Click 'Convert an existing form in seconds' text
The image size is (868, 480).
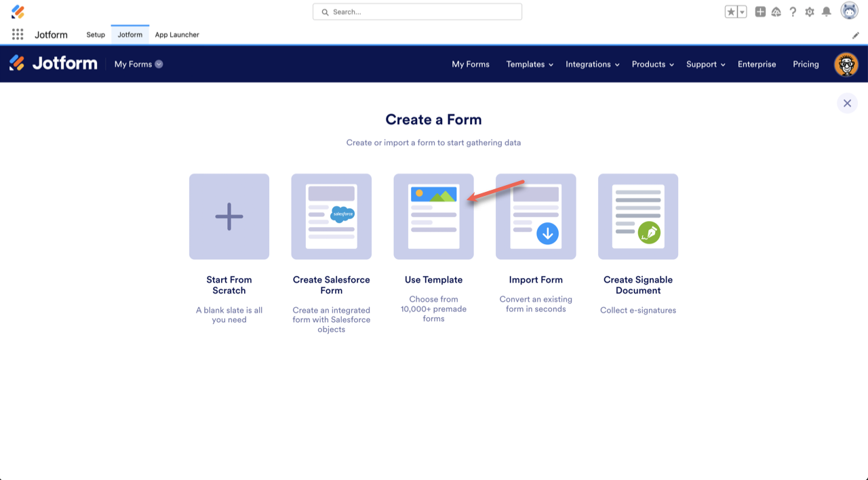pos(536,304)
